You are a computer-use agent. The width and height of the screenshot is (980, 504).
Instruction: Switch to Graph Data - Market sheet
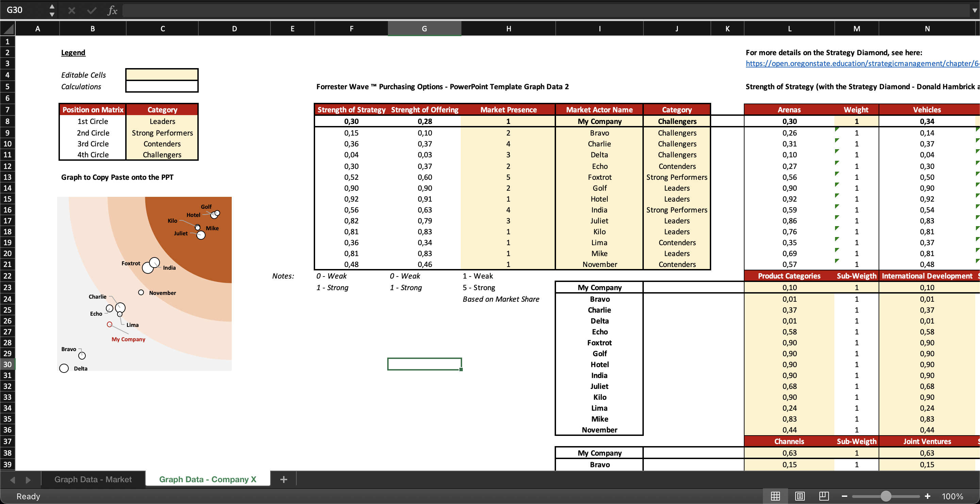click(x=93, y=479)
